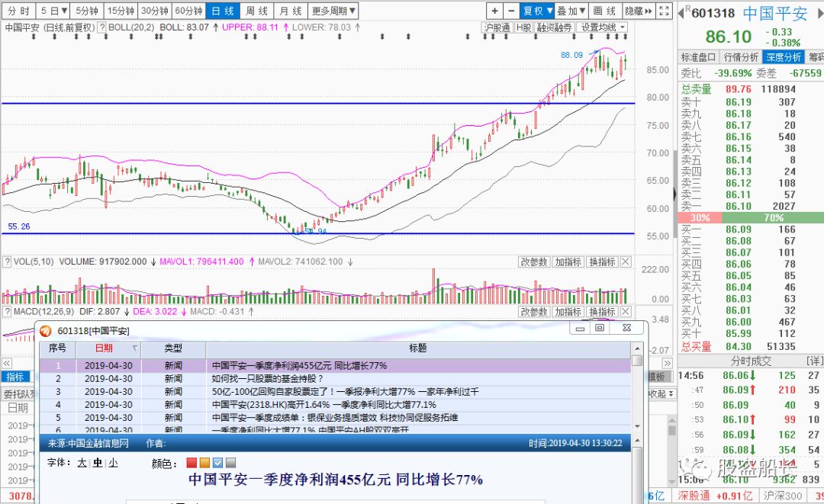
Task: Switch to 30分钟 period tab
Action: [x=155, y=11]
